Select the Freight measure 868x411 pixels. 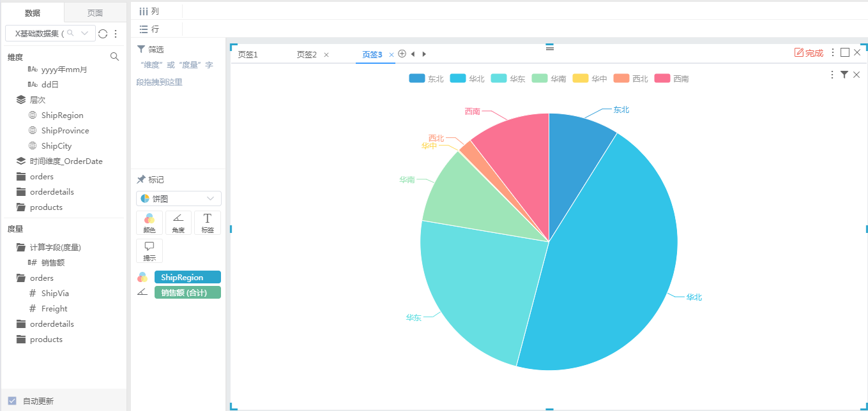pyautogui.click(x=54, y=308)
